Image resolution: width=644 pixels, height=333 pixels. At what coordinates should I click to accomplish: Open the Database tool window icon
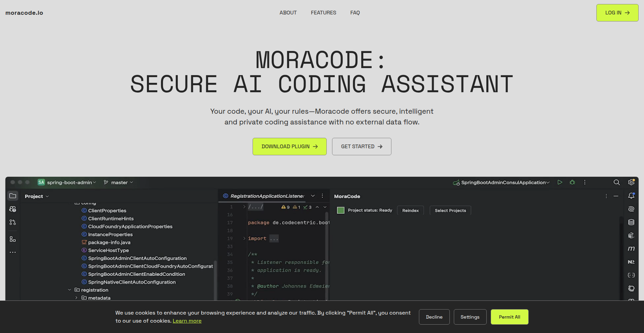point(631,222)
